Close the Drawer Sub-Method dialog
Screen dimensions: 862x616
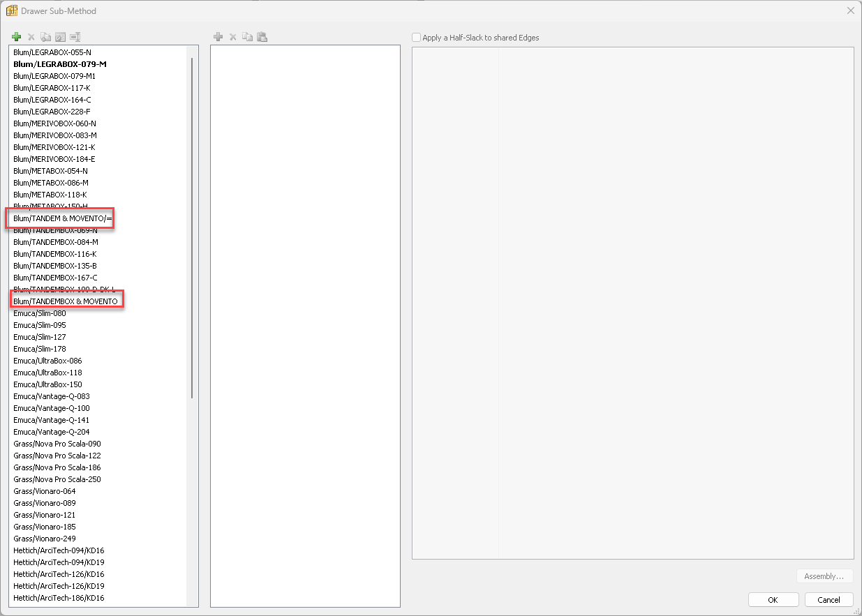point(850,10)
